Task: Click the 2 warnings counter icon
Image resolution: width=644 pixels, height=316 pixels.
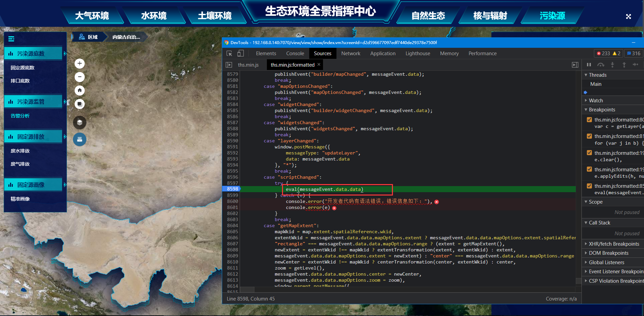Action: pos(617,53)
